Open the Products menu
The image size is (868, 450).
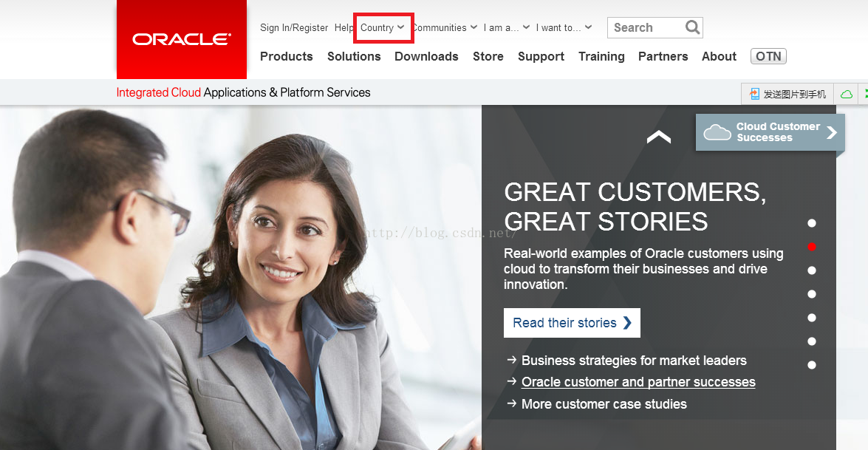[286, 56]
